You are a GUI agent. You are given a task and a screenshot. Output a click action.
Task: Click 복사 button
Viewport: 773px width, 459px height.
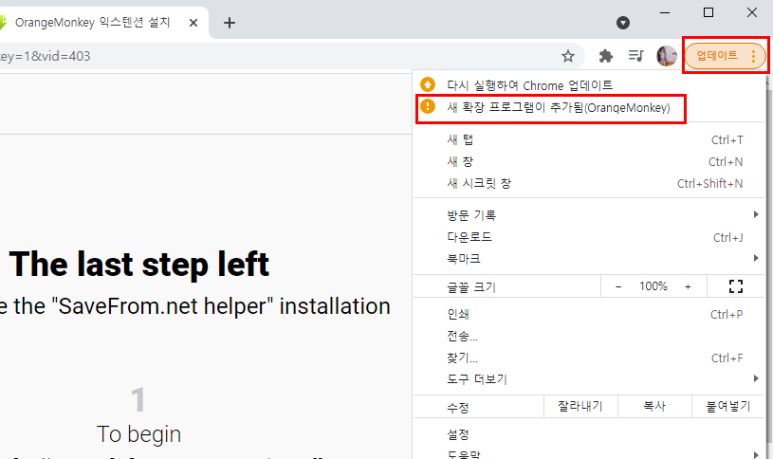tap(654, 407)
